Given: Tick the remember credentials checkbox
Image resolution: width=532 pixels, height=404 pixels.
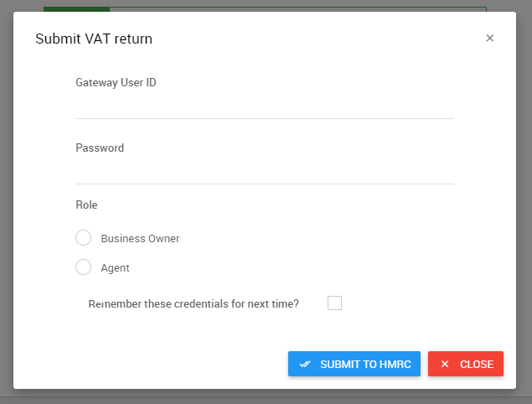Looking at the screenshot, I should pos(334,303).
